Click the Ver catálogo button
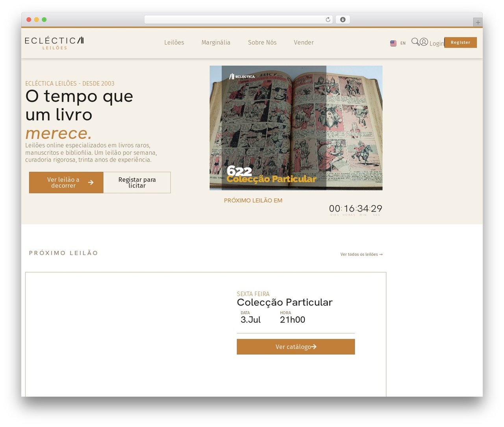 [296, 347]
